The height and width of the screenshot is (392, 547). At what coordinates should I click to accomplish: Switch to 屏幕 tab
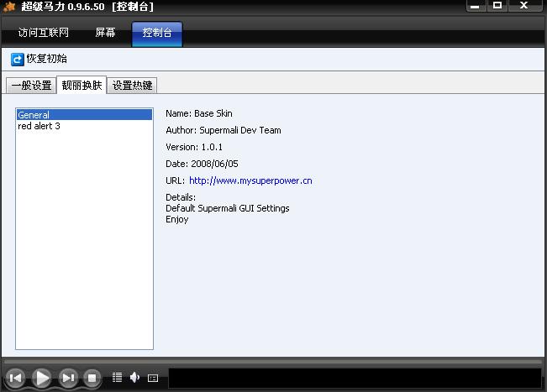105,33
